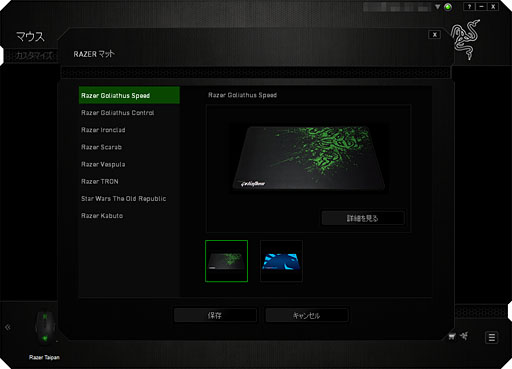
Task: Select Razer Goliathus Control mat
Action: point(129,113)
